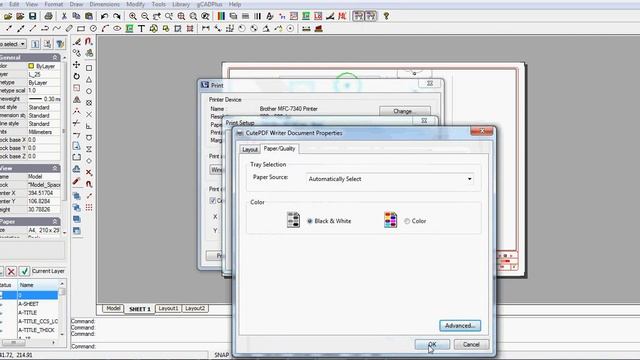Click the layer list horizontal scrollbar thumb
640x360 pixels.
pos(13,342)
